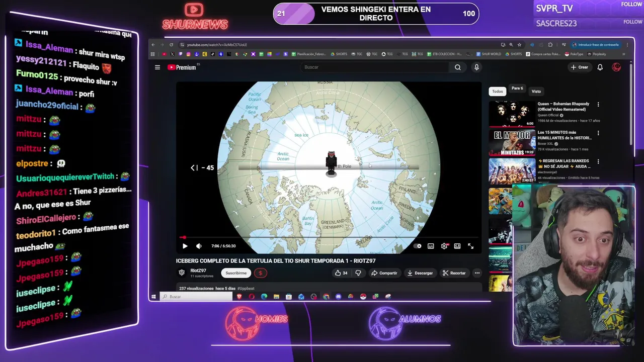
Task: Open Microsoft Edge from the taskbar
Action: (x=264, y=297)
